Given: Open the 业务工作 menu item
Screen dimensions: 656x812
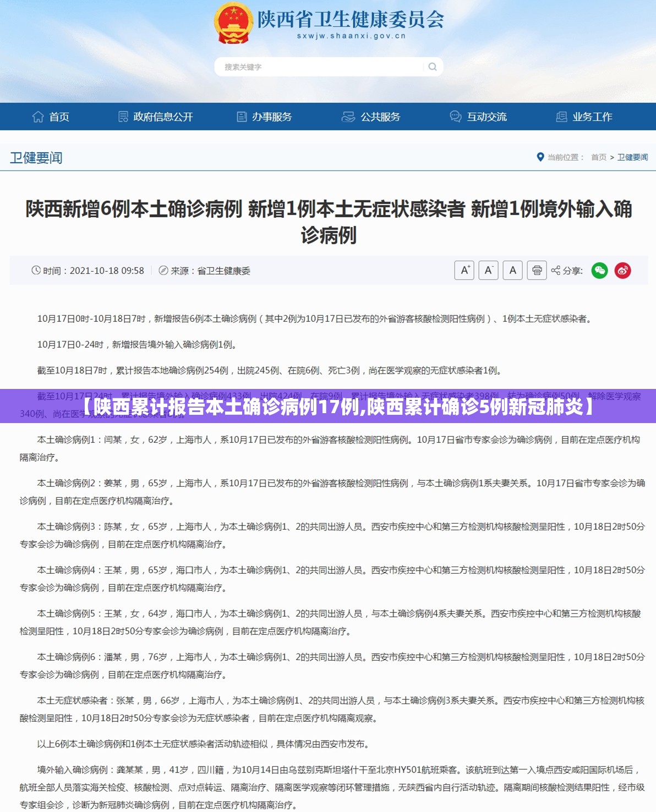Looking at the screenshot, I should coord(584,117).
